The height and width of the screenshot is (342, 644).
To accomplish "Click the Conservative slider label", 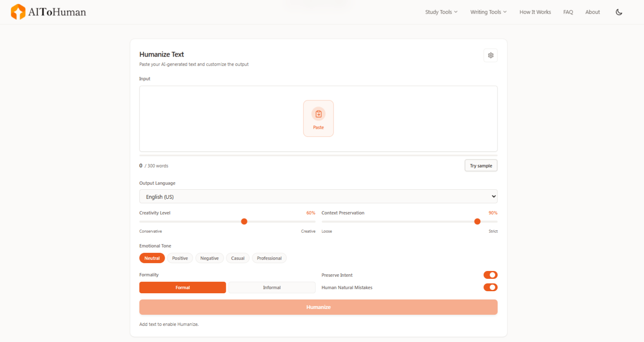I will point(151,231).
